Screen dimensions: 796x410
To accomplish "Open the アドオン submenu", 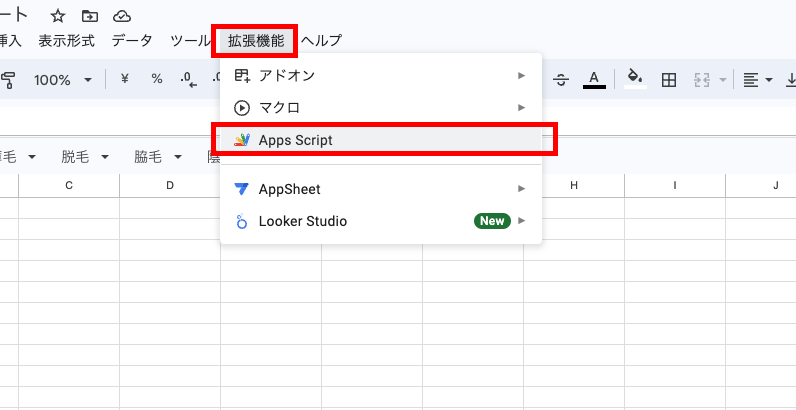I will (381, 76).
